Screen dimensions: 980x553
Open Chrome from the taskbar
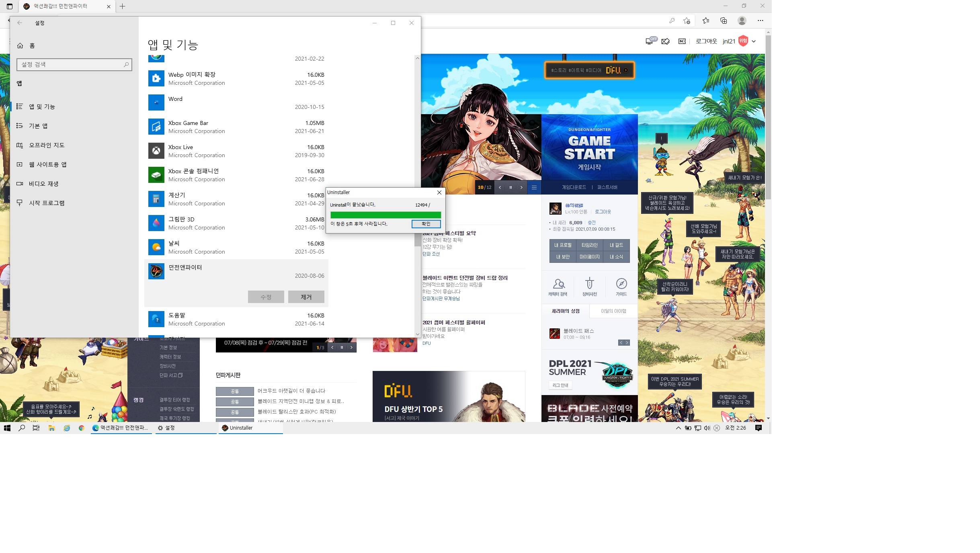click(x=81, y=428)
